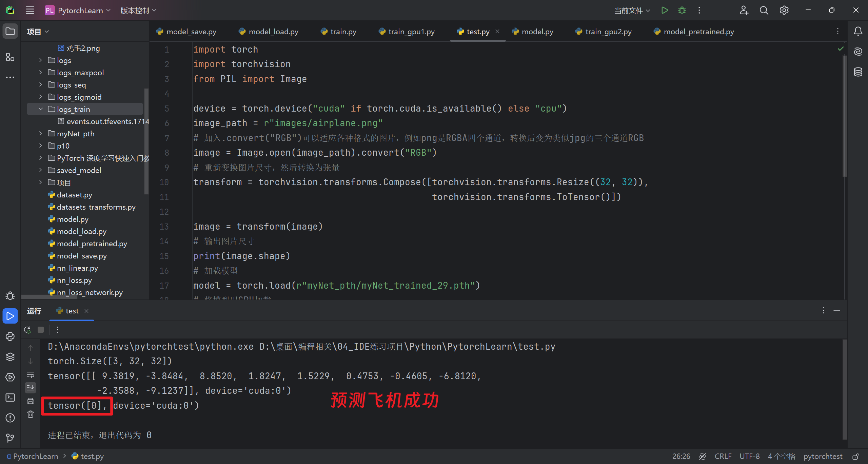Toggle scroll to end in run console
868x464 pixels.
pos(31,387)
